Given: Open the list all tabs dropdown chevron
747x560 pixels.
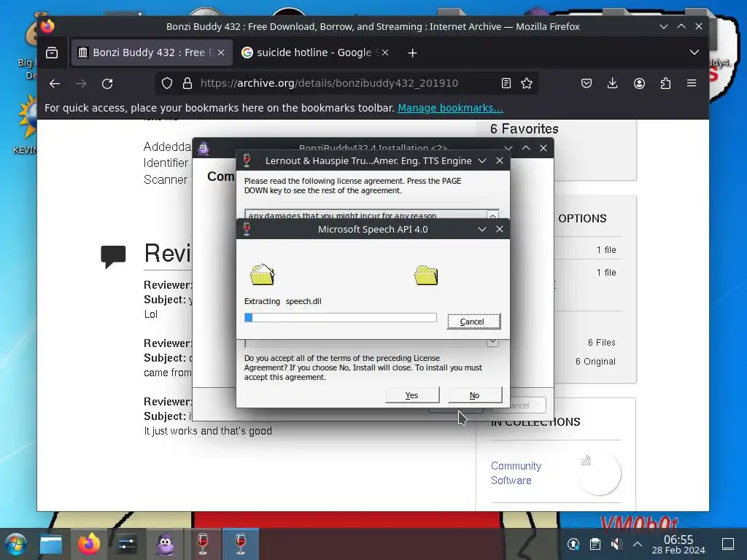Looking at the screenshot, I should click(x=694, y=52).
